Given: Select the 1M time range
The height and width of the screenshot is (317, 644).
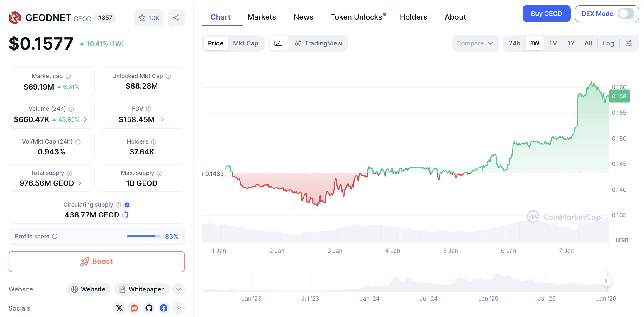Looking at the screenshot, I should point(553,43).
